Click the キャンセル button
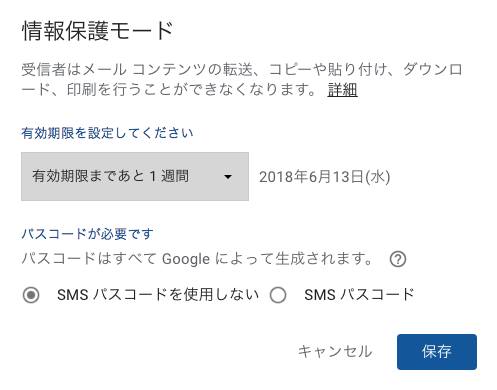The height and width of the screenshot is (390, 497). point(335,352)
